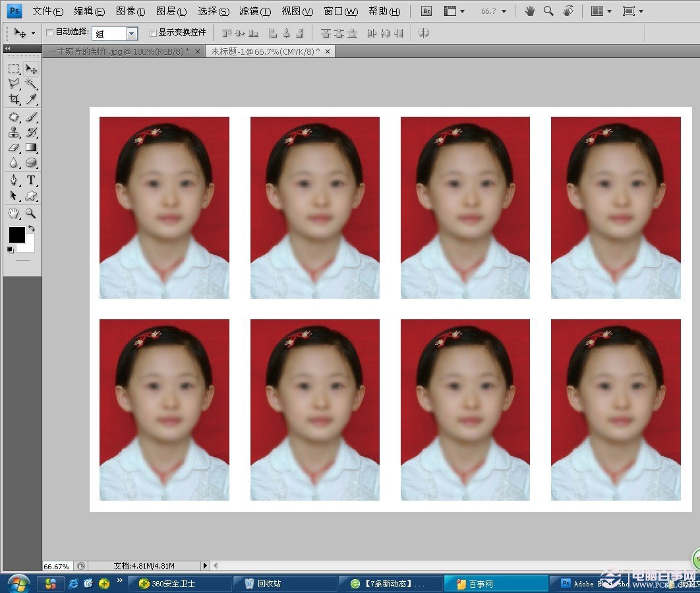Select the Sponge tool
Viewport: 700px width, 593px height.
coord(31,163)
